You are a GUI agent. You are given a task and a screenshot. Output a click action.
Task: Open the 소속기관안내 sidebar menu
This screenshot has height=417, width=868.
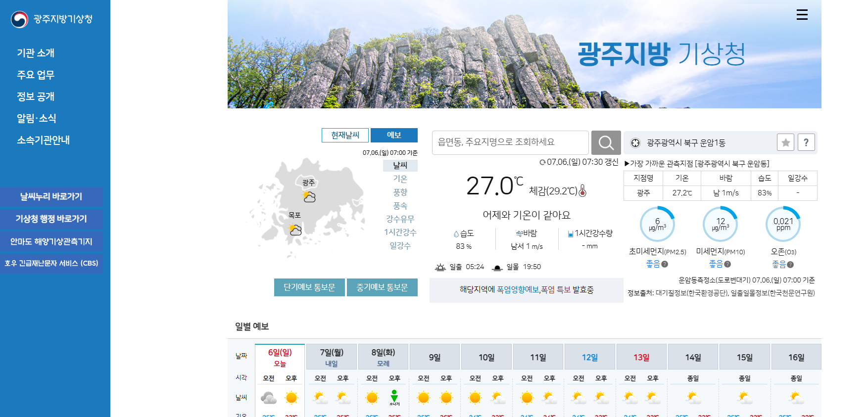click(44, 140)
